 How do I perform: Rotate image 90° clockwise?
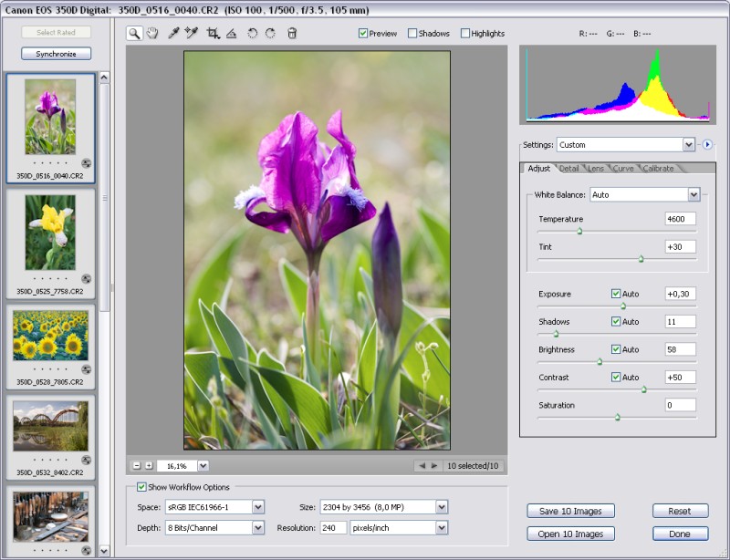click(271, 34)
